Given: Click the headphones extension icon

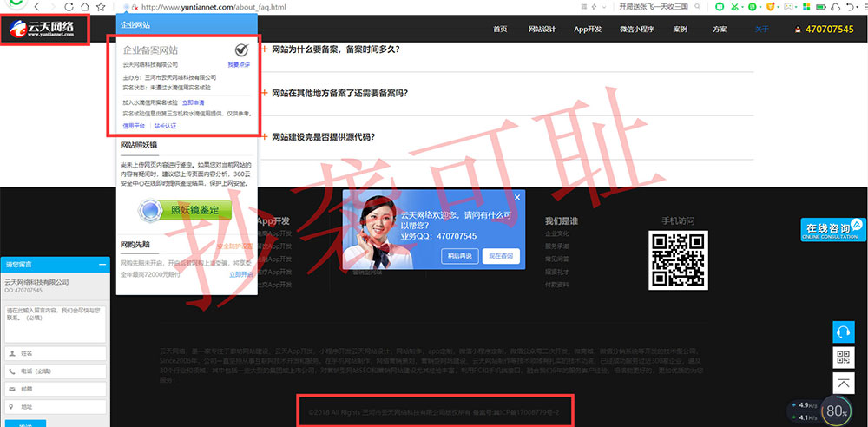Looking at the screenshot, I should point(836,7).
